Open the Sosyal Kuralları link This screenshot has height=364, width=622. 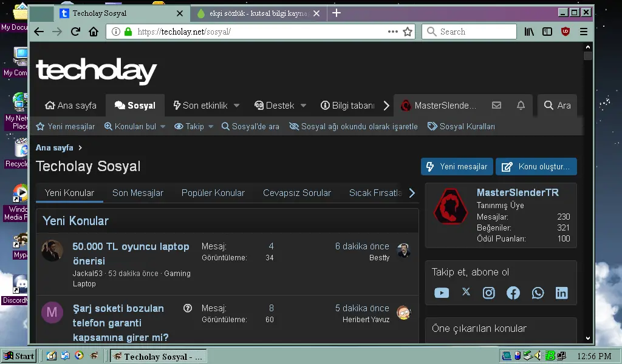pyautogui.click(x=461, y=126)
